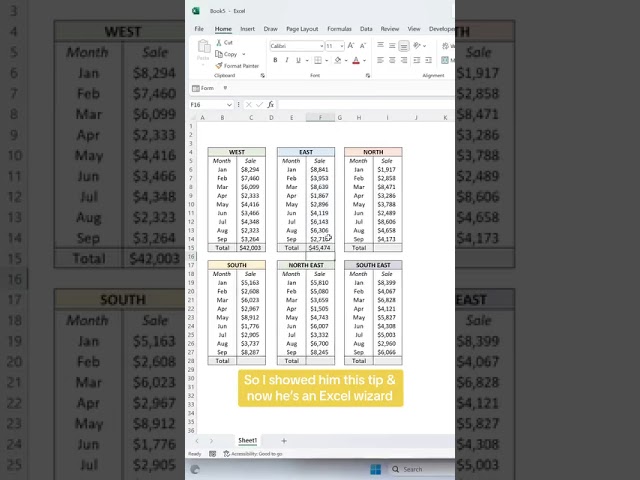Viewport: 640px width, 480px height.
Task: Expand the Borders options arrow
Action: point(327,61)
